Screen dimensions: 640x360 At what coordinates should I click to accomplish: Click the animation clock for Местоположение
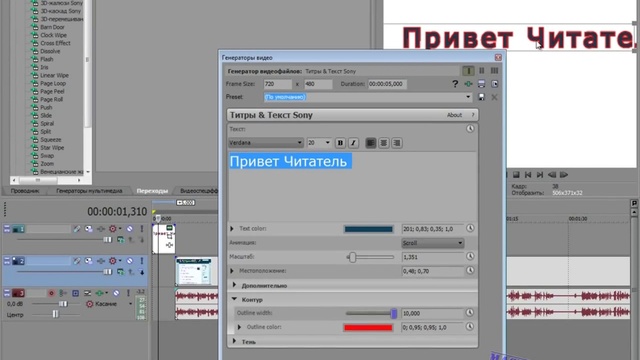point(470,270)
